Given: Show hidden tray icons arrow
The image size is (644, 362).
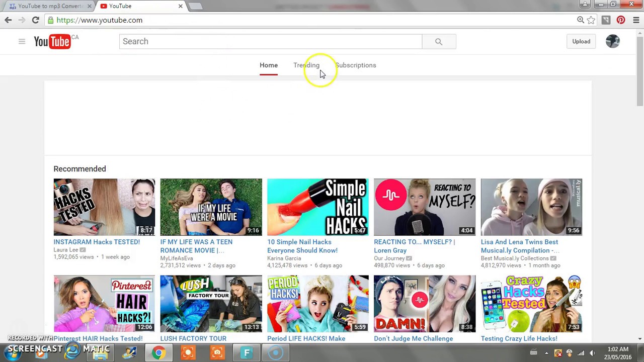Looking at the screenshot, I should [x=546, y=353].
